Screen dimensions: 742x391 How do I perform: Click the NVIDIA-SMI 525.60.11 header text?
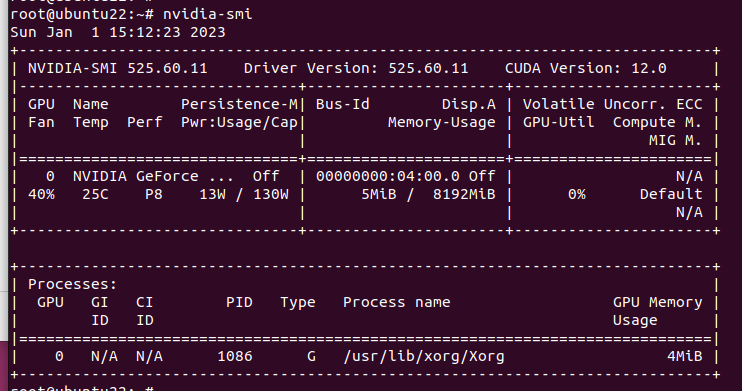[117, 68]
